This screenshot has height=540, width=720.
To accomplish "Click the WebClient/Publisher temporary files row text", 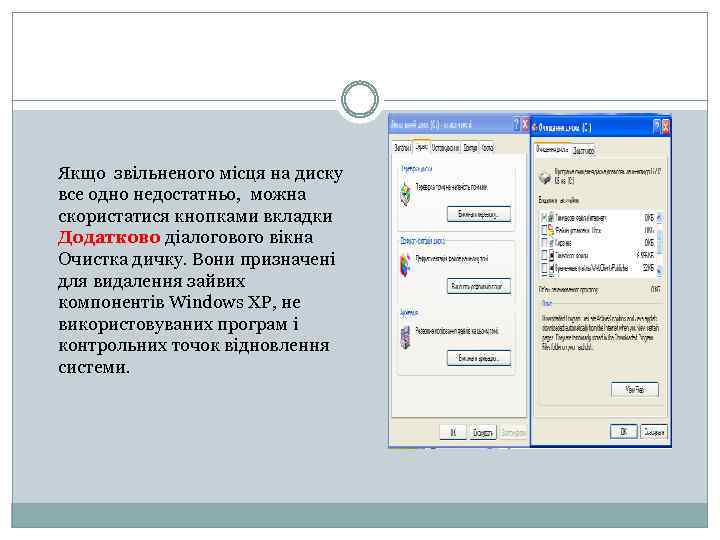I will (x=592, y=268).
